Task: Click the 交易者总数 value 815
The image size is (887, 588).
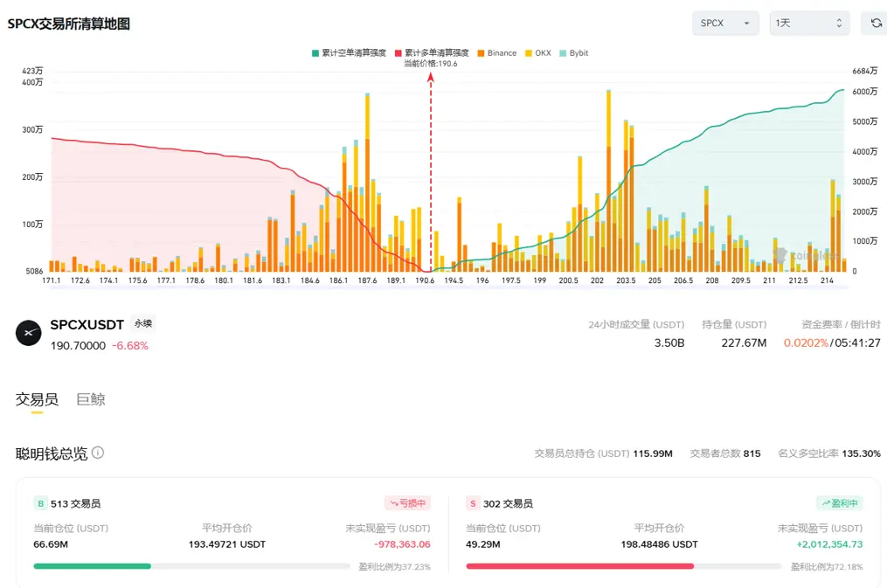Action: pos(752,453)
